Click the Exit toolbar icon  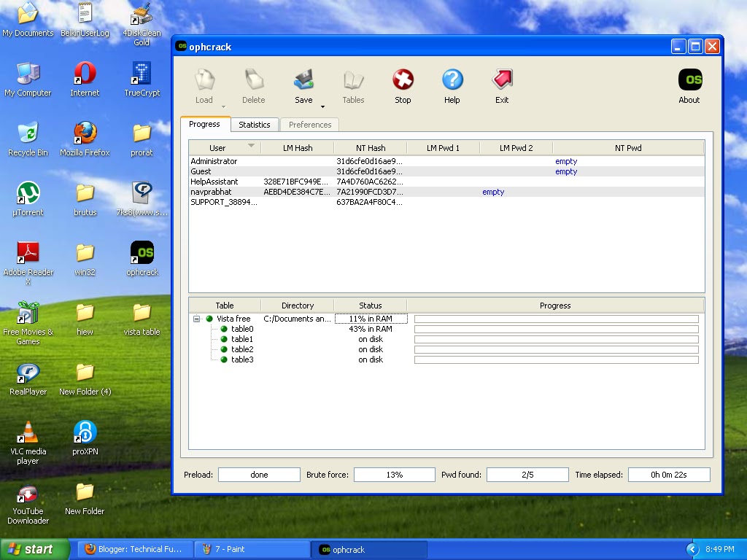[502, 86]
